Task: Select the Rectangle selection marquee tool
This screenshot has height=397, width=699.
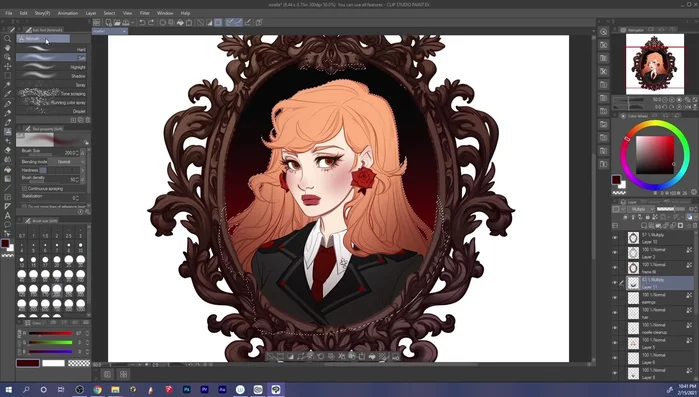Action: 8,75
